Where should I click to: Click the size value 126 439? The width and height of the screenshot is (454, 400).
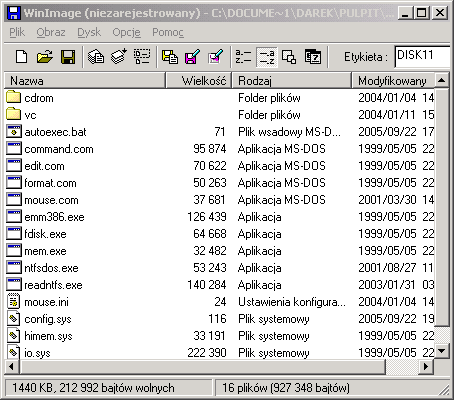point(207,217)
